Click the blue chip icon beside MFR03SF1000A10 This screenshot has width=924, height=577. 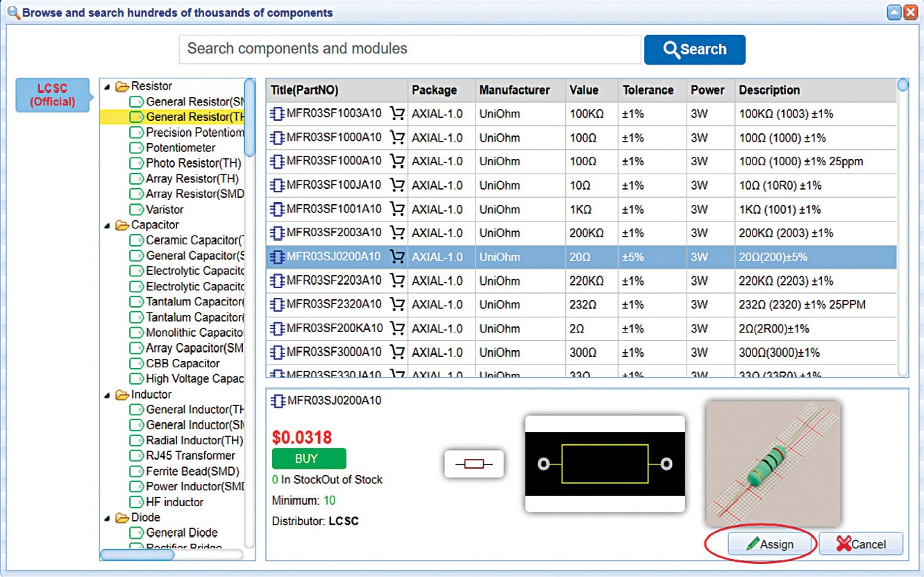(277, 137)
